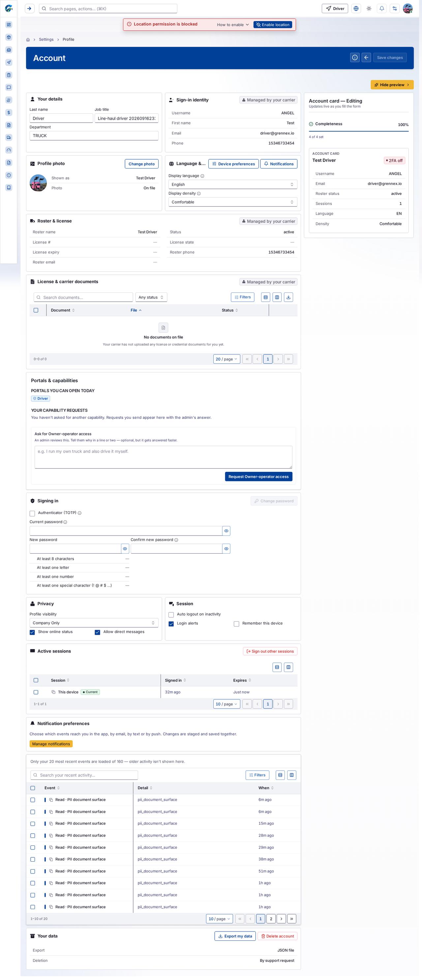Open the speedometer gauge icon in sidebar
422x980 pixels.
pyautogui.click(x=9, y=150)
